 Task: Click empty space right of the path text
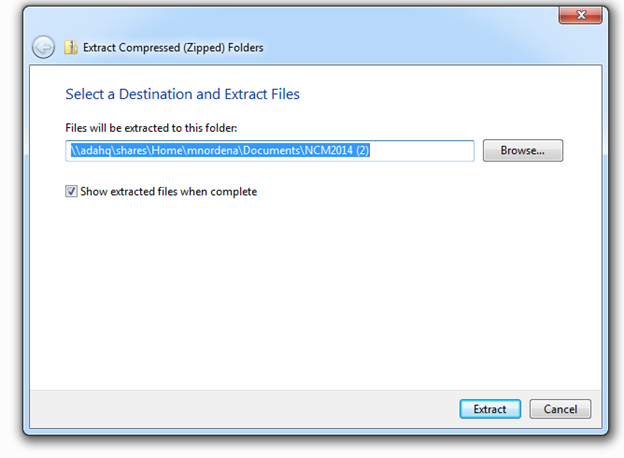click(x=422, y=151)
